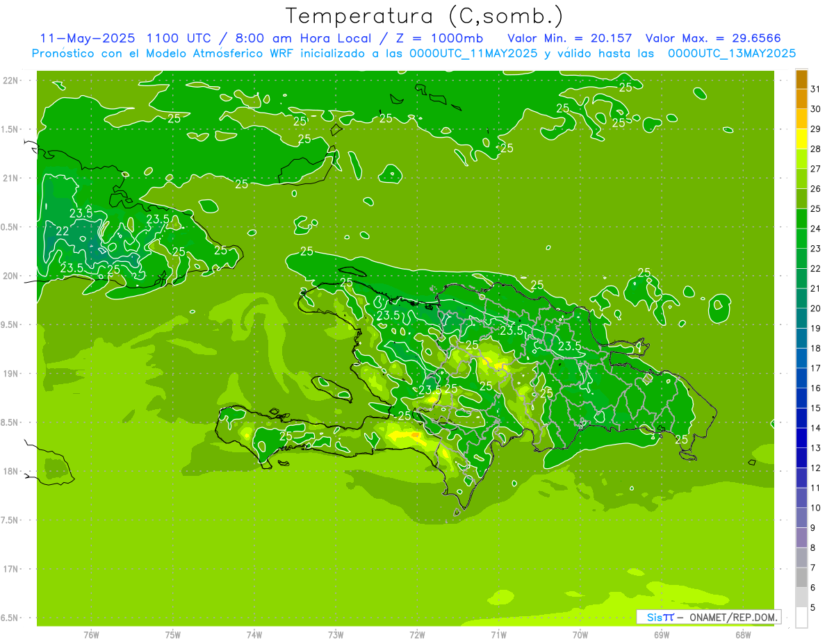Select the teal legend swatch between 19 and 20

pos(801,319)
